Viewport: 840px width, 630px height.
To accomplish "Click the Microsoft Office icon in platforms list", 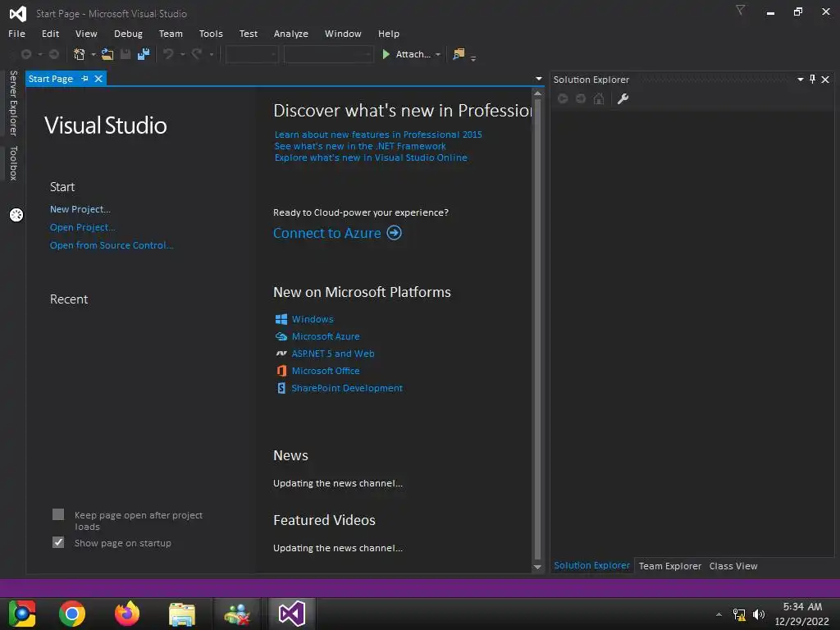I will tap(281, 371).
